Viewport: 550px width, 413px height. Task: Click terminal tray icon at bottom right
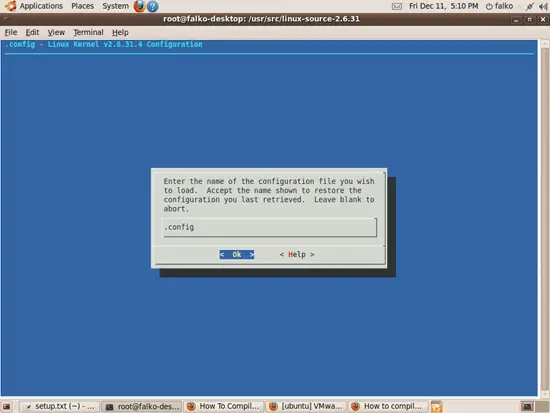pos(526,406)
